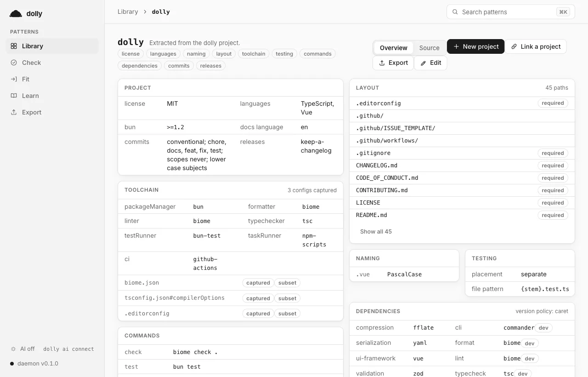
Task: Expand layout list with Show all 45
Action: [x=376, y=232]
